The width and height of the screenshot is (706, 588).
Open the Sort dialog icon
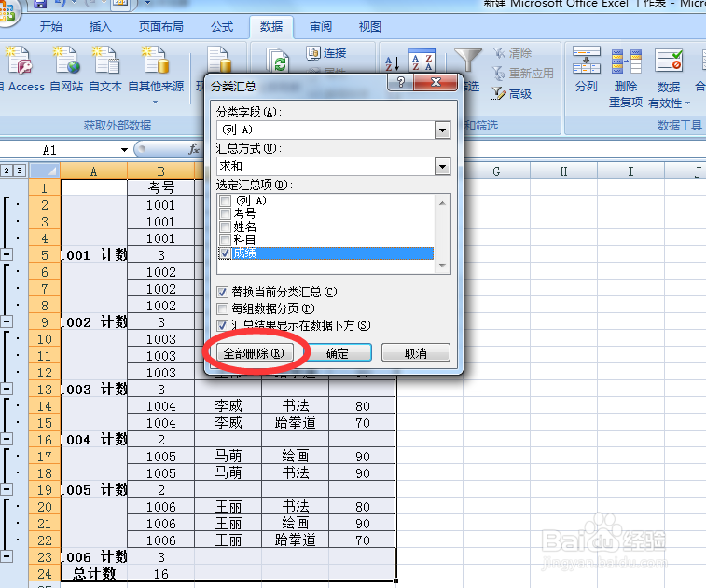coord(422,61)
